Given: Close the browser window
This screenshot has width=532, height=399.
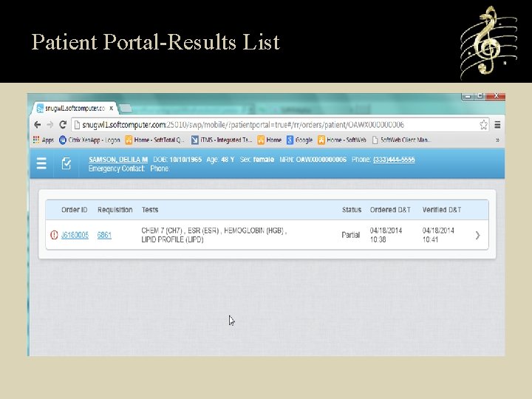Looking at the screenshot, I should click(496, 96).
